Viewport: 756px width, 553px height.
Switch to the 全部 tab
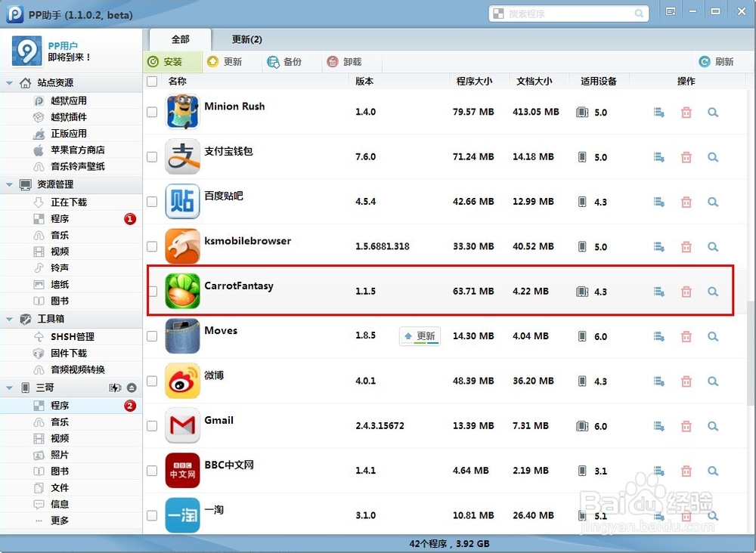pyautogui.click(x=181, y=39)
